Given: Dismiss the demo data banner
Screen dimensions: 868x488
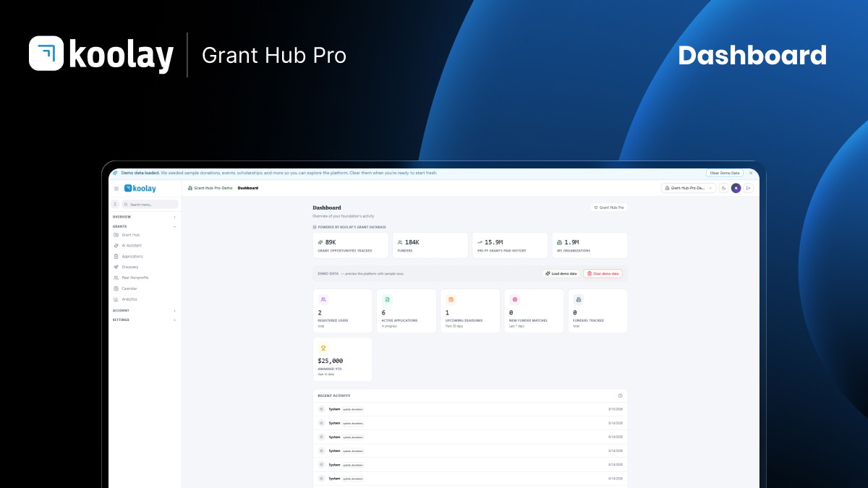Looking at the screenshot, I should point(751,174).
